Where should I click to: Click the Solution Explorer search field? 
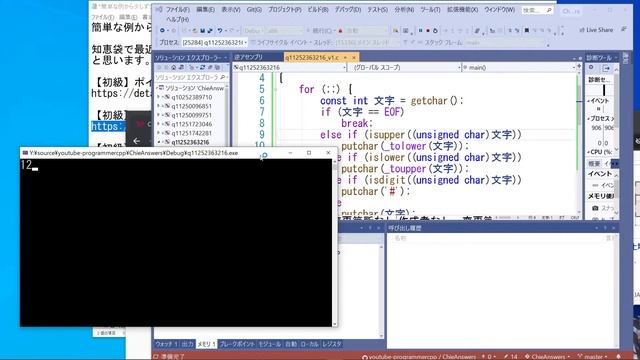point(190,77)
